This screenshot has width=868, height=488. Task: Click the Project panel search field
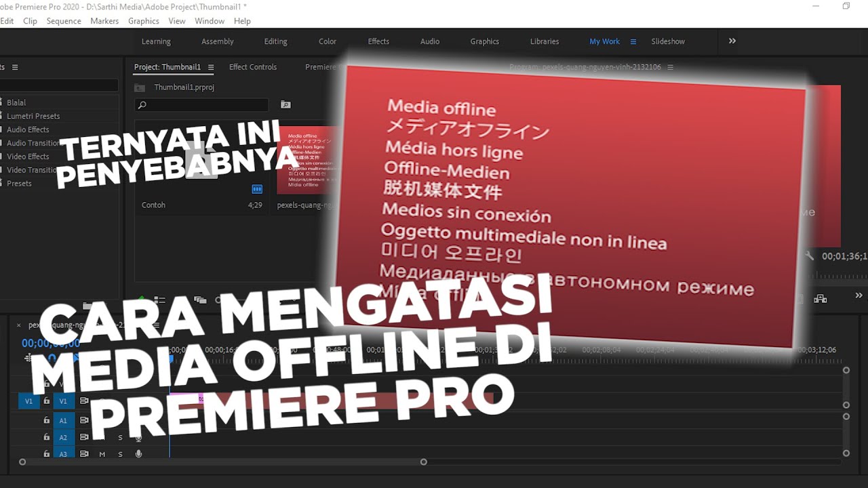(x=201, y=105)
